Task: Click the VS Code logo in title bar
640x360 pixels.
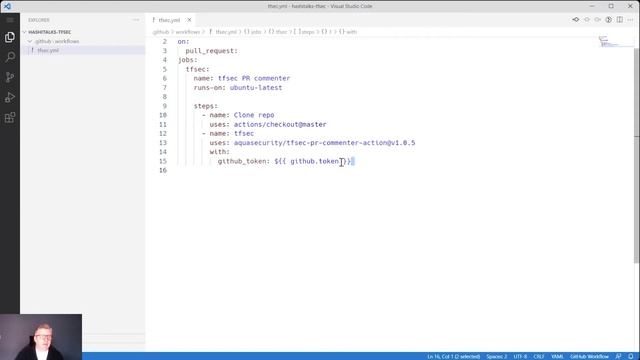Action: click(7, 6)
